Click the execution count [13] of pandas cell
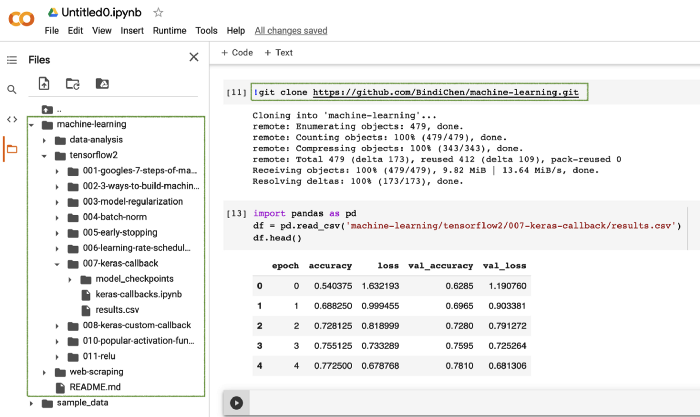 (236, 213)
